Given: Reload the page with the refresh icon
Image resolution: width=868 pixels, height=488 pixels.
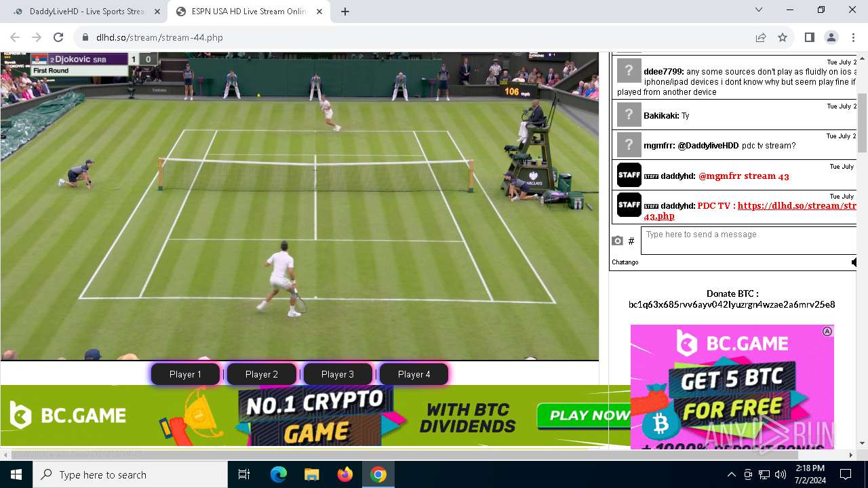Looking at the screenshot, I should 58,37.
